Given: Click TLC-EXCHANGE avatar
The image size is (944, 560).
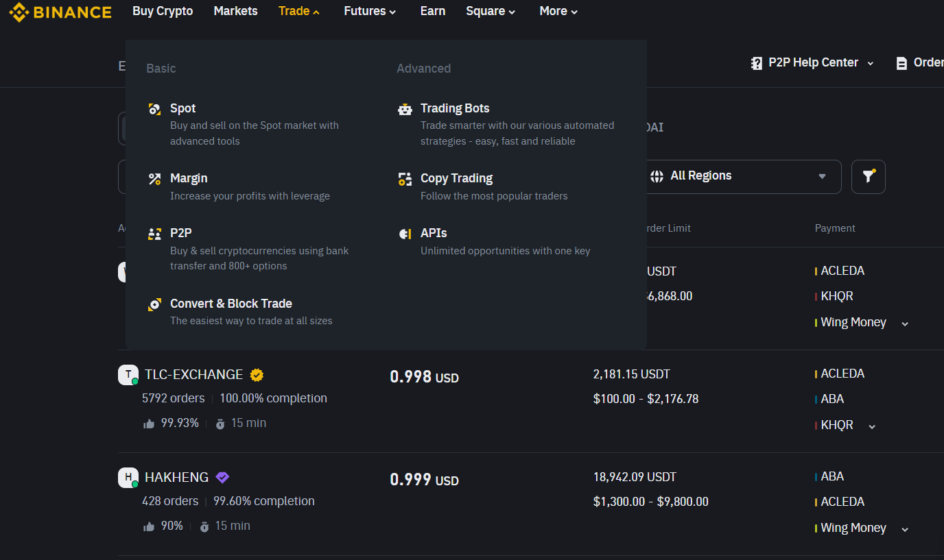Looking at the screenshot, I should 128,375.
